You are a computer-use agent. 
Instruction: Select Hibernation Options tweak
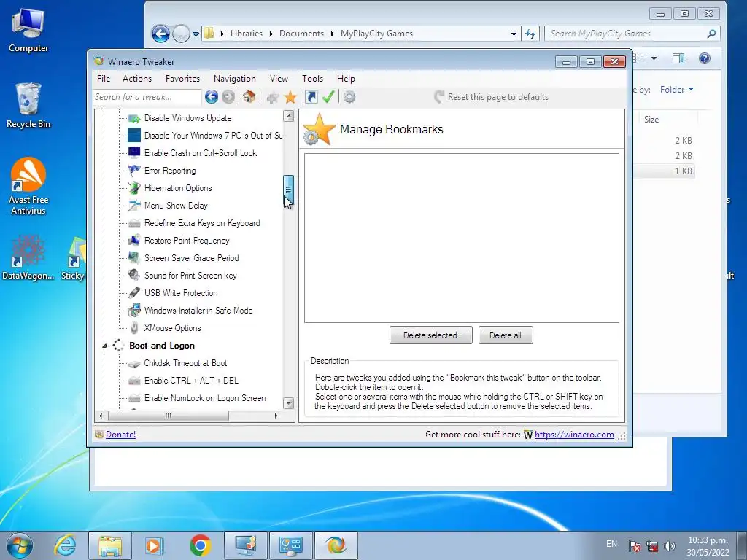click(178, 188)
